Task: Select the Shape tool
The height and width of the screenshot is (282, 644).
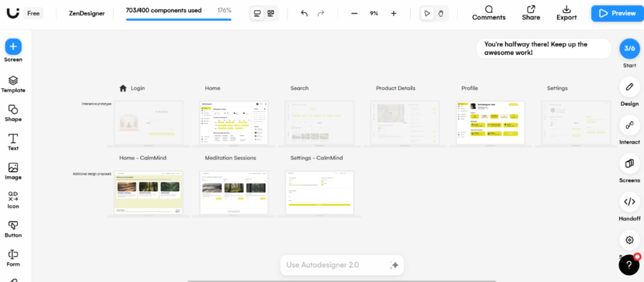Action: coord(13,114)
